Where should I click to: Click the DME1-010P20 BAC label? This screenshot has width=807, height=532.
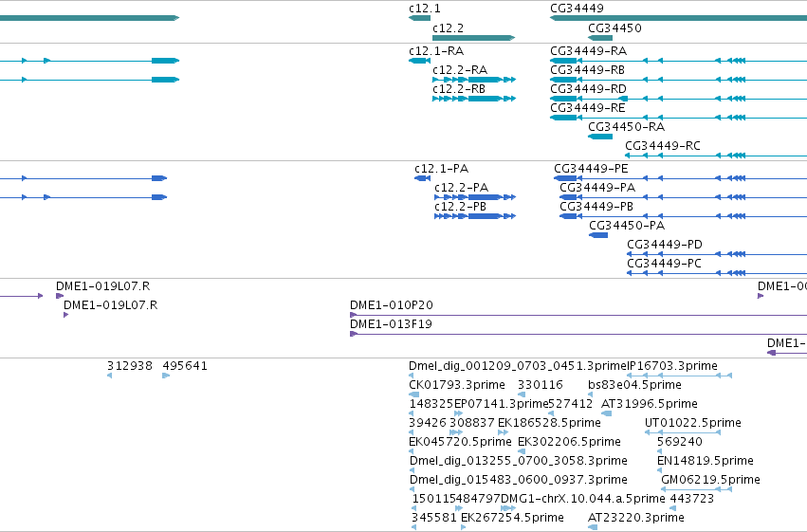pos(392,305)
